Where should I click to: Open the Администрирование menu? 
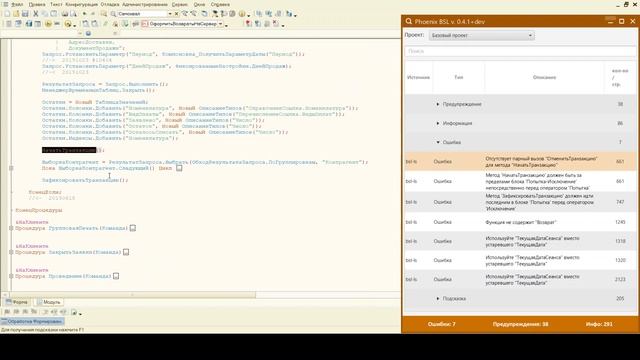144,4
